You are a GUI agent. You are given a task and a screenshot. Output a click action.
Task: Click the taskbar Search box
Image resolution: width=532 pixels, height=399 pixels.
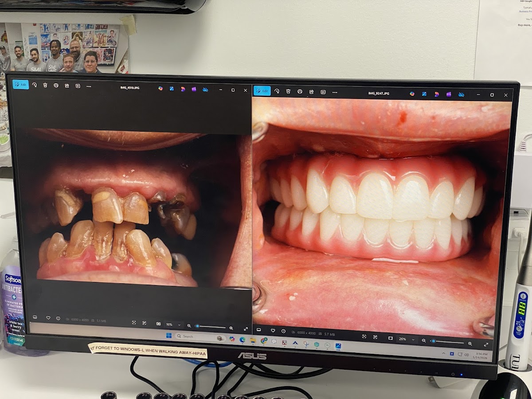click(200, 337)
